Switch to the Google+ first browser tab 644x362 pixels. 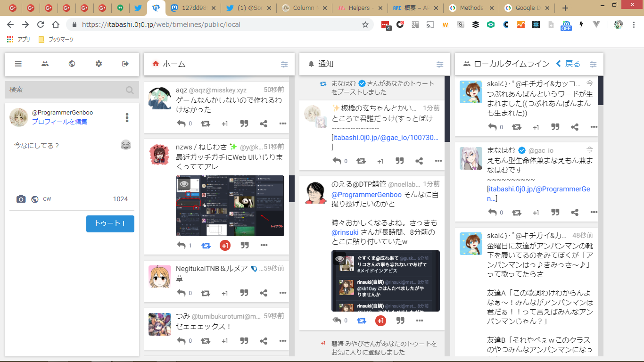tap(13, 8)
